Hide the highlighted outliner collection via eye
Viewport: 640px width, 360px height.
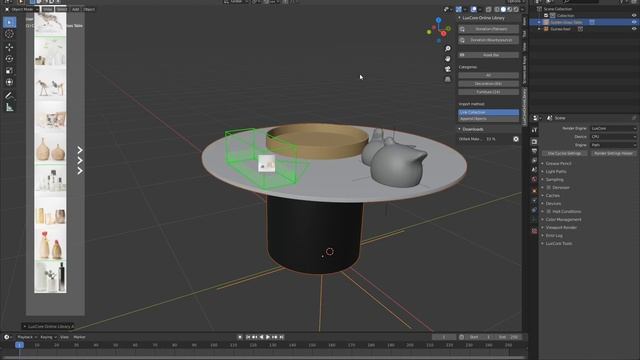pyautogui.click(x=634, y=22)
